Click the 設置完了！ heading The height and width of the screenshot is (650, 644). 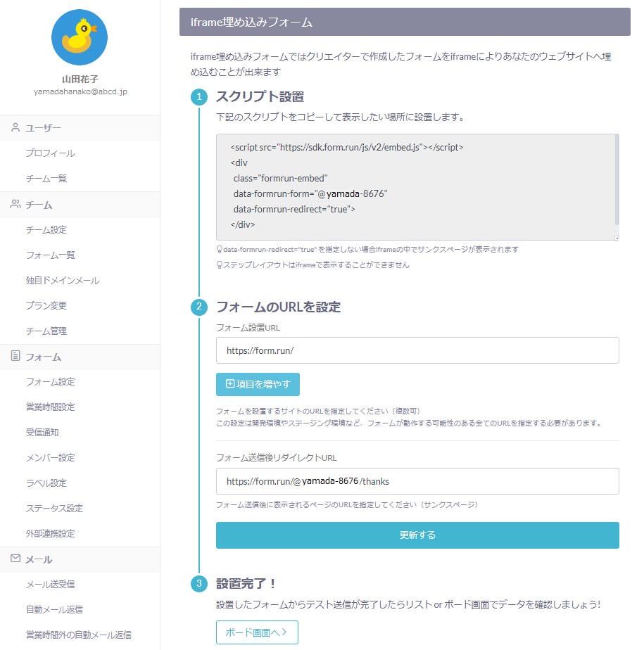pyautogui.click(x=246, y=584)
